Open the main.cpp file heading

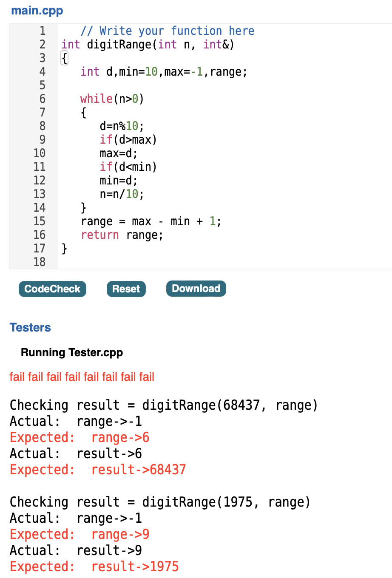coord(37,11)
